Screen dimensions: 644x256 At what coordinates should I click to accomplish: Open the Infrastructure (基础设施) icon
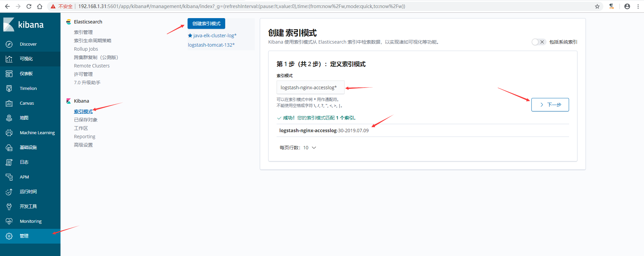point(9,148)
